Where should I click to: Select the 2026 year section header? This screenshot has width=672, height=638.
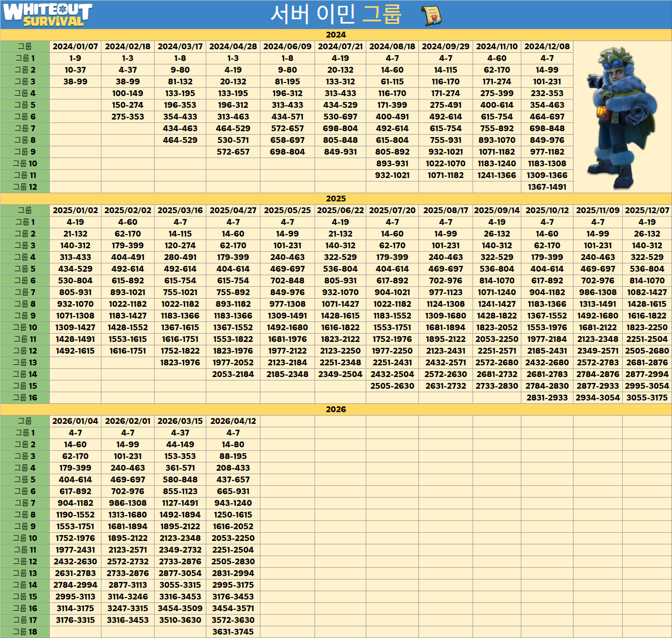(x=336, y=409)
